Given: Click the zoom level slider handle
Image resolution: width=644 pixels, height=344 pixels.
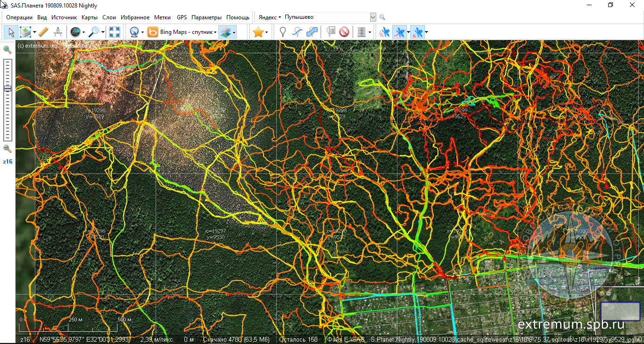Looking at the screenshot, I should pyautogui.click(x=8, y=89).
